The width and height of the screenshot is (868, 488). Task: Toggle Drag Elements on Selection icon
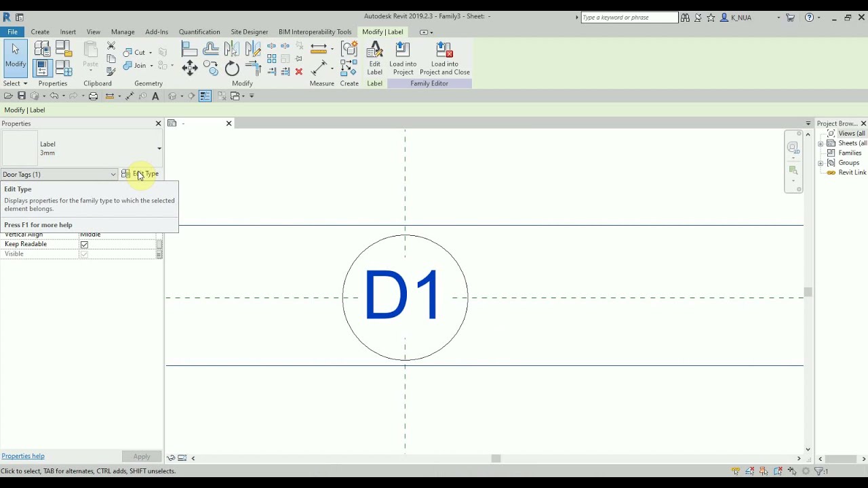click(x=791, y=471)
